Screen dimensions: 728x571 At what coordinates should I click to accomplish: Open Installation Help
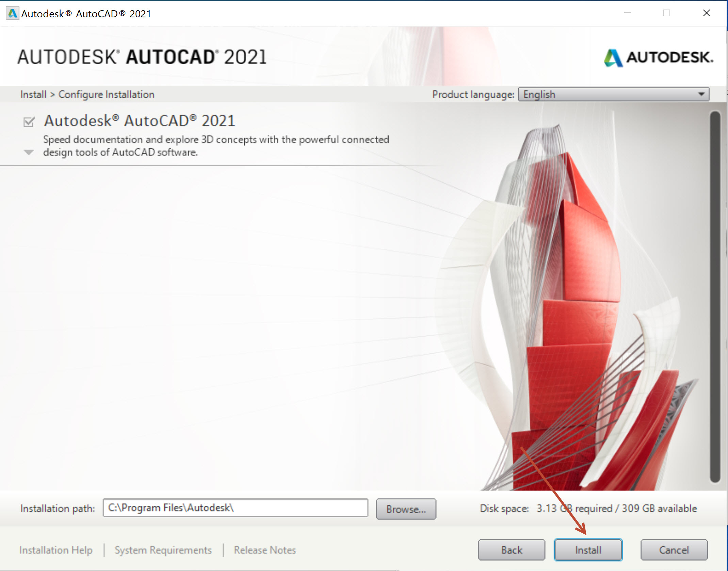pyautogui.click(x=55, y=550)
